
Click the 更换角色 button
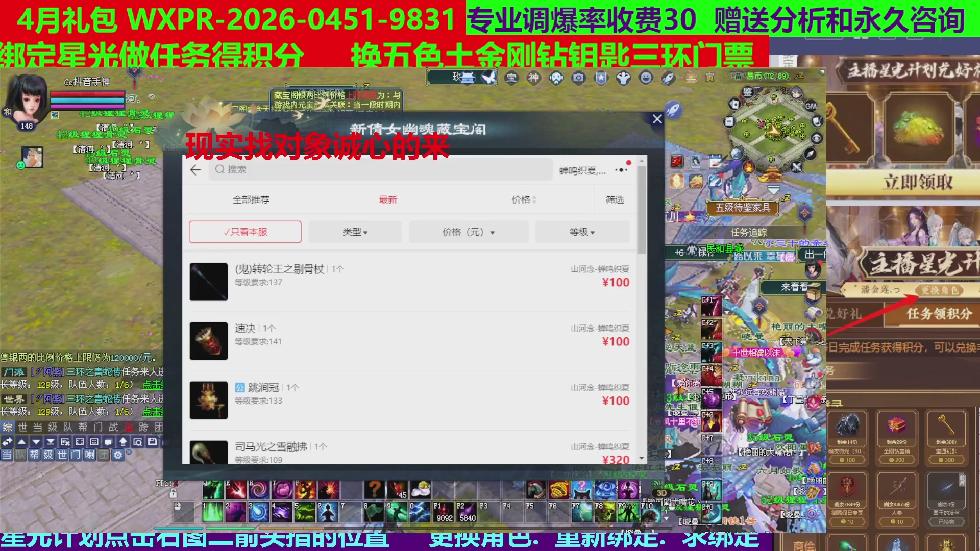[940, 290]
